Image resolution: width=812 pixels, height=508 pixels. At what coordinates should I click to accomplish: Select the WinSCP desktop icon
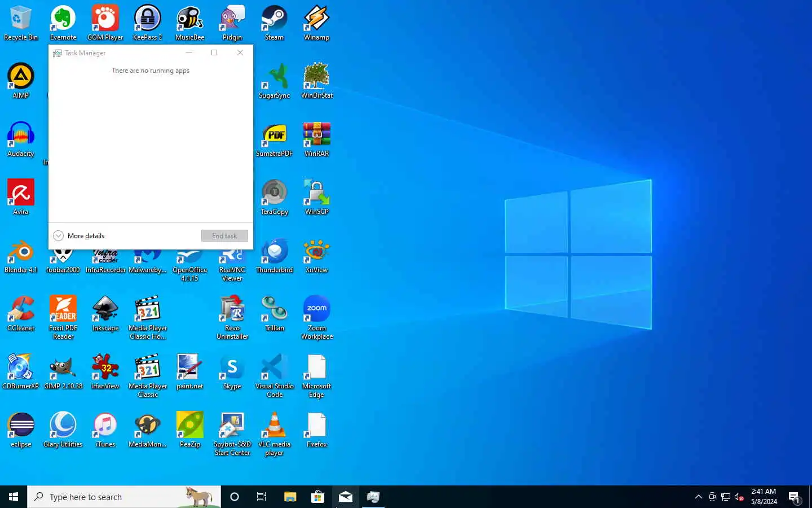pyautogui.click(x=317, y=197)
